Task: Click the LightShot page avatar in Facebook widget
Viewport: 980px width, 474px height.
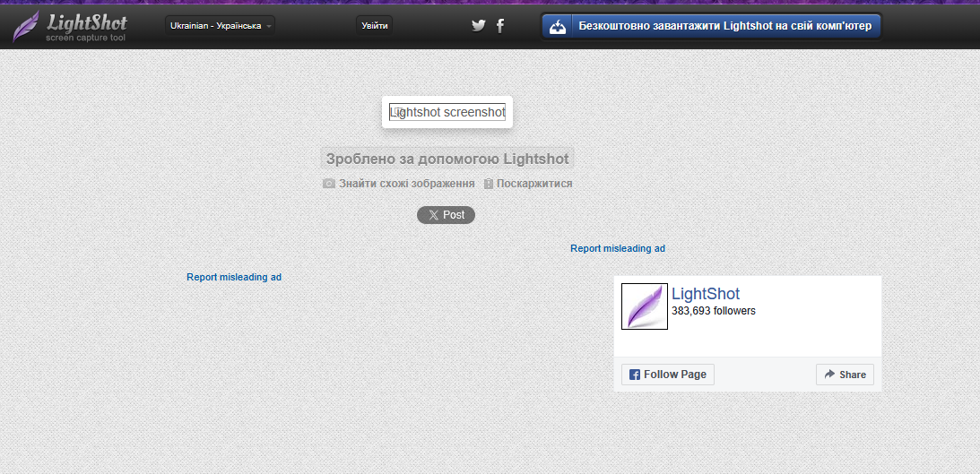Action: (645, 306)
